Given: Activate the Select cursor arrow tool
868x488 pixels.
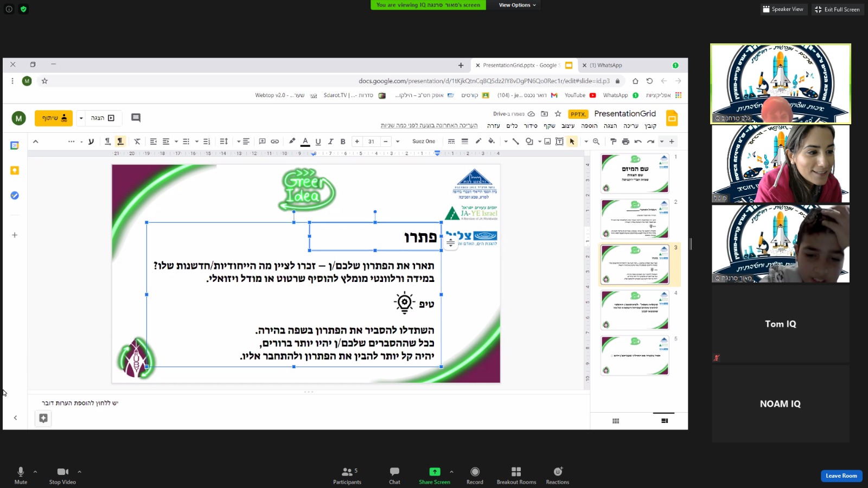Looking at the screenshot, I should coord(572,142).
